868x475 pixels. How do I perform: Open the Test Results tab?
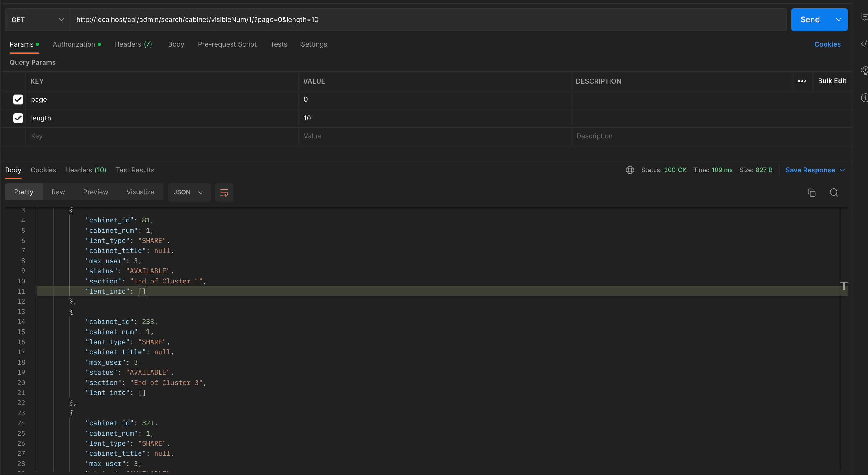point(135,170)
